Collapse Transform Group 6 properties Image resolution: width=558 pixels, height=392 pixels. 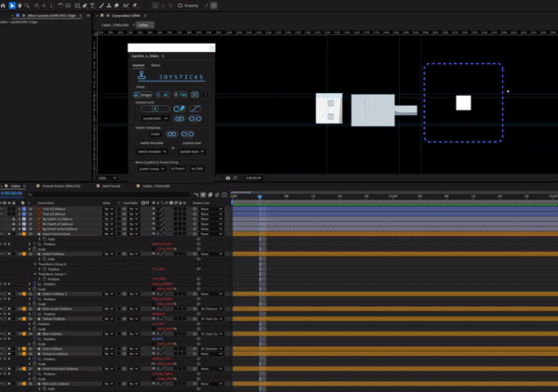click(x=35, y=264)
